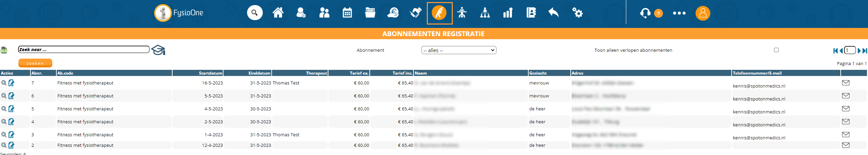
Task: Jump to the last page
Action: click(865, 50)
